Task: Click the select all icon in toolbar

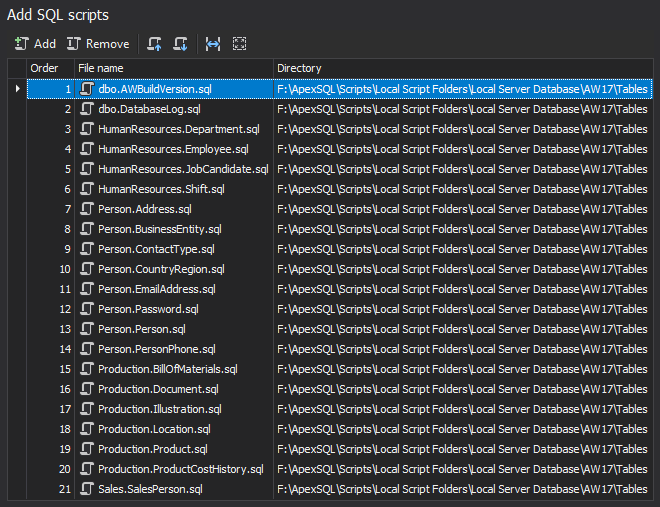Action: (239, 44)
